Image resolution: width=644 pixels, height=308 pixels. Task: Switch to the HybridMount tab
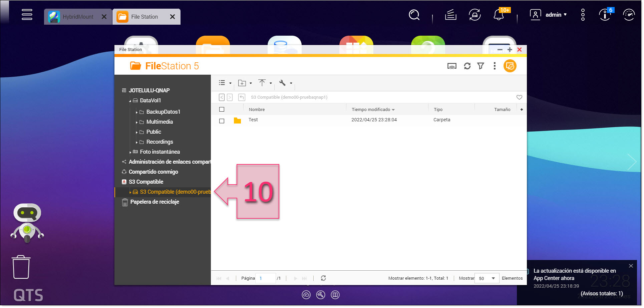tap(77, 16)
